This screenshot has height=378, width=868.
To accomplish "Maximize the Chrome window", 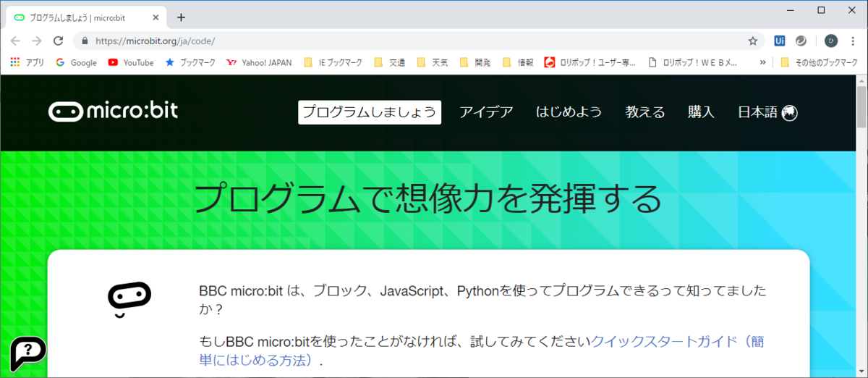I will coord(822,9).
